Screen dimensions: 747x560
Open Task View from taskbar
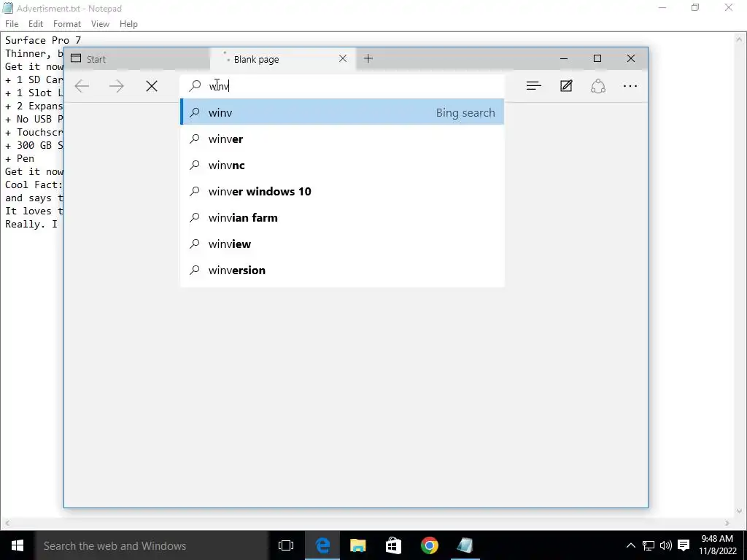(286, 545)
